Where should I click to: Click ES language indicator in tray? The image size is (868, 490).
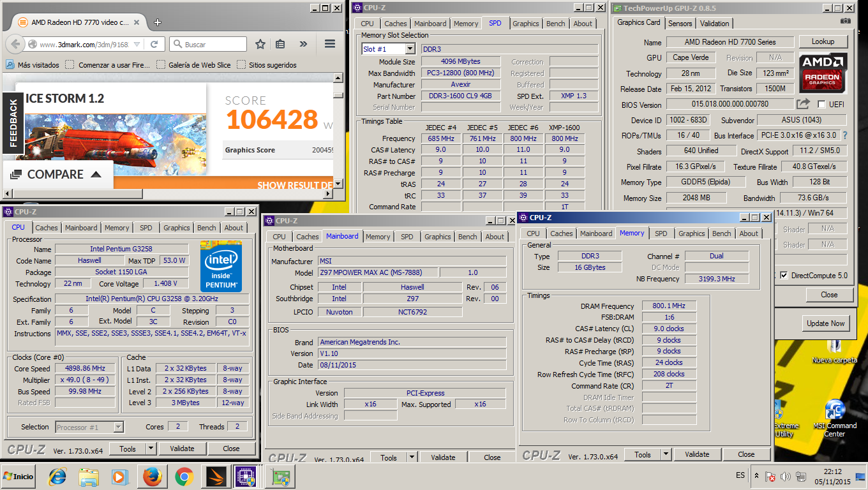pos(740,476)
